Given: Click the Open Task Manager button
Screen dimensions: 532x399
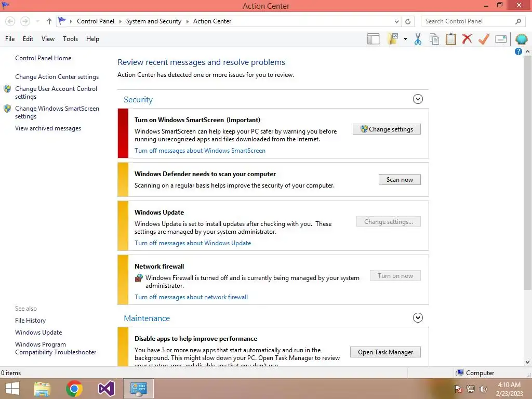Looking at the screenshot, I should (385, 352).
